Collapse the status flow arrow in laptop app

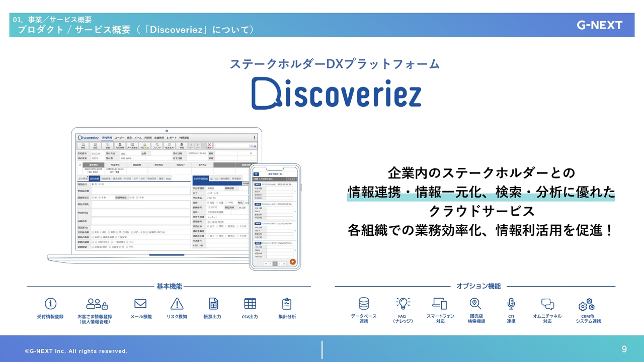coord(80,165)
